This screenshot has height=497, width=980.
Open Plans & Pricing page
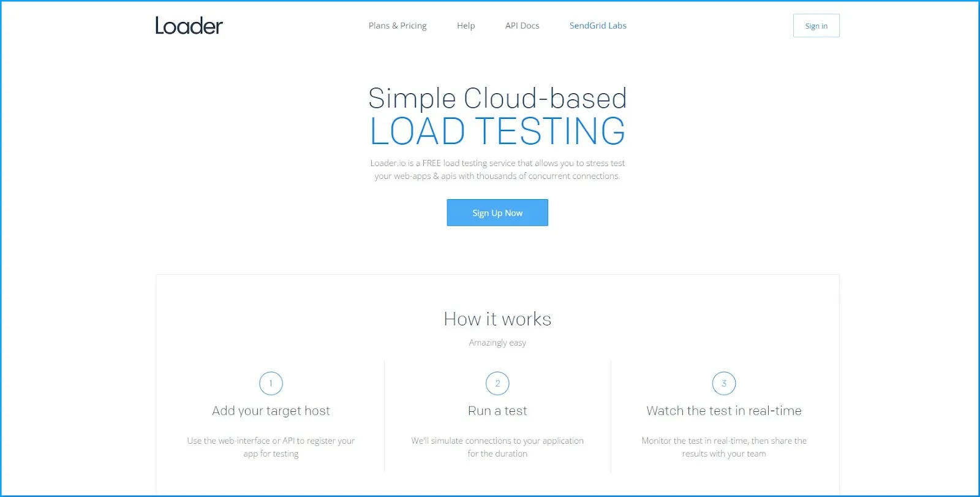tap(398, 26)
